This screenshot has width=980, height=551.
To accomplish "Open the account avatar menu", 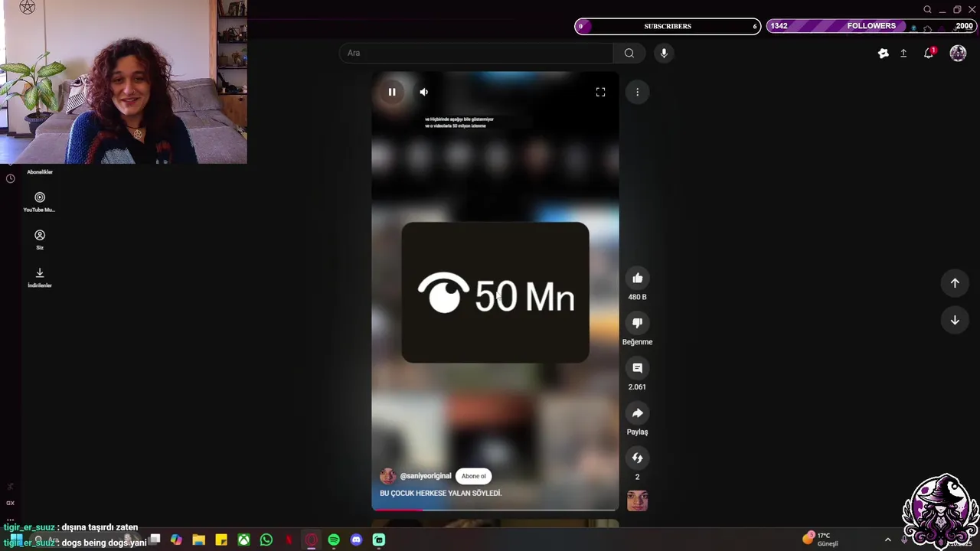I will coord(958,54).
